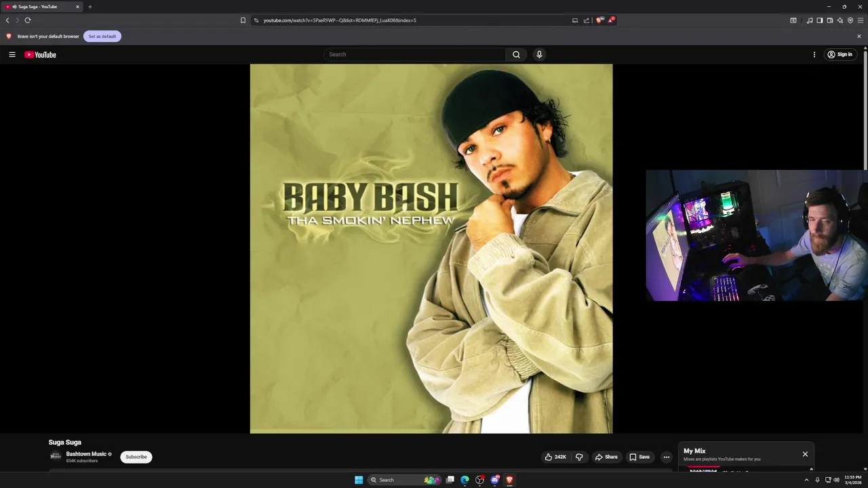This screenshot has width=868, height=488.
Task: Open the tab search icon
Action: pyautogui.click(x=793, y=20)
